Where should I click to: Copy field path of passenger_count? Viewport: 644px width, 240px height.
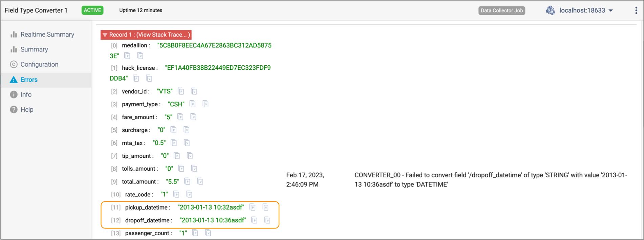click(x=195, y=233)
